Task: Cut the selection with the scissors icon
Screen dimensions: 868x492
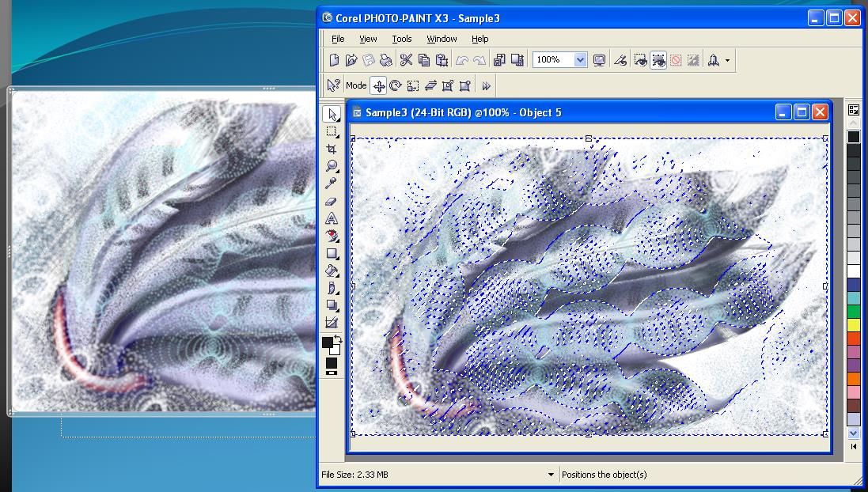Action: 407,60
